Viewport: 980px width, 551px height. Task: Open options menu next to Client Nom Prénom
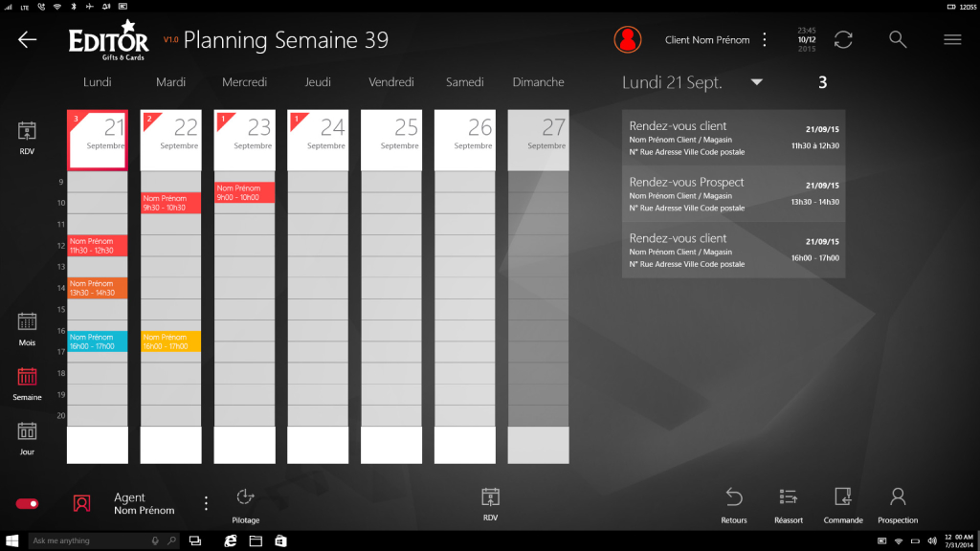[765, 39]
